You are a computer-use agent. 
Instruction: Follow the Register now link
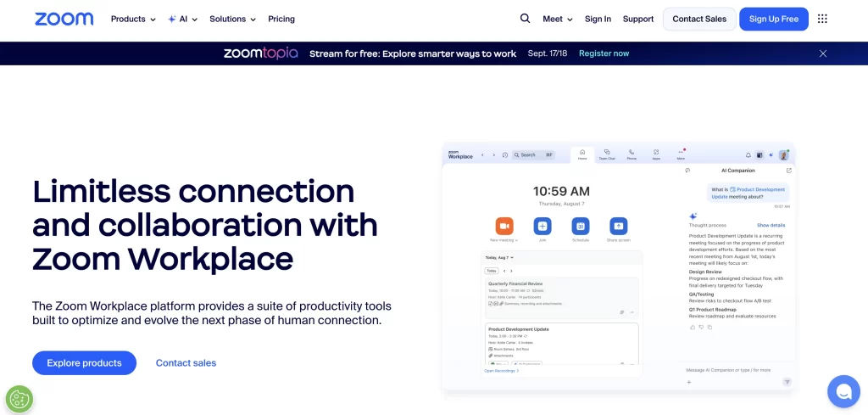point(604,53)
